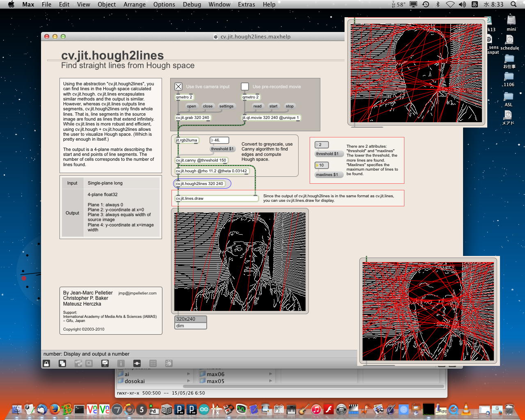Viewport: 525px width, 420px height.
Task: Expand the 'dosokai' folder arrow in Finder
Action: pos(189,381)
